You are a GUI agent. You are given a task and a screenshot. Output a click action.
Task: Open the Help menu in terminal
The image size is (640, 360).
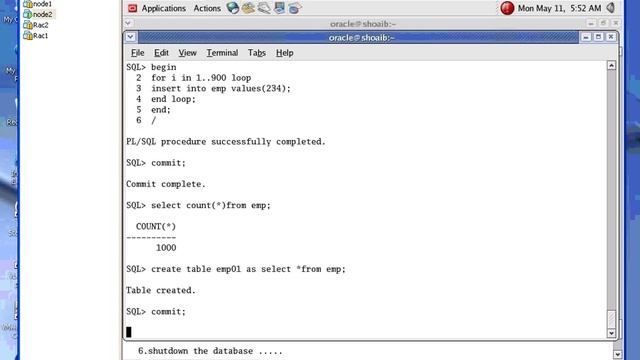pos(284,53)
